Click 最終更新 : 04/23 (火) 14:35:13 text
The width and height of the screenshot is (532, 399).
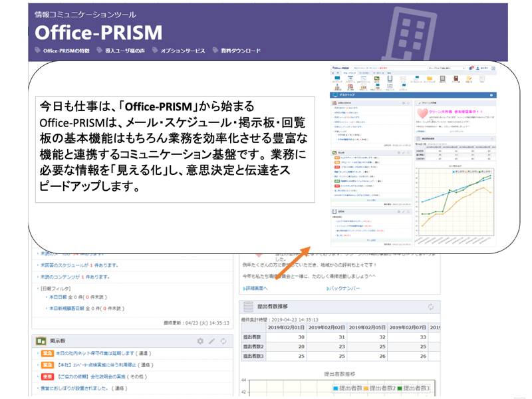pos(196,323)
